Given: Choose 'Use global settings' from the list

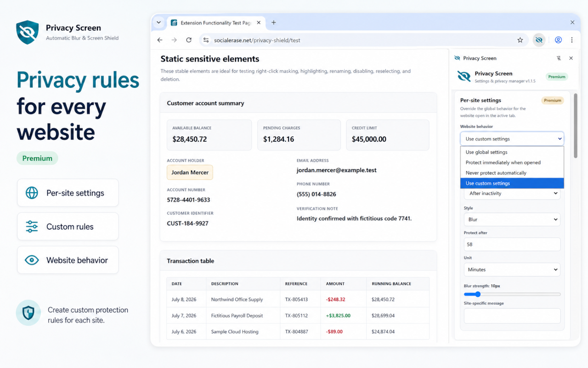Looking at the screenshot, I should 512,152.
